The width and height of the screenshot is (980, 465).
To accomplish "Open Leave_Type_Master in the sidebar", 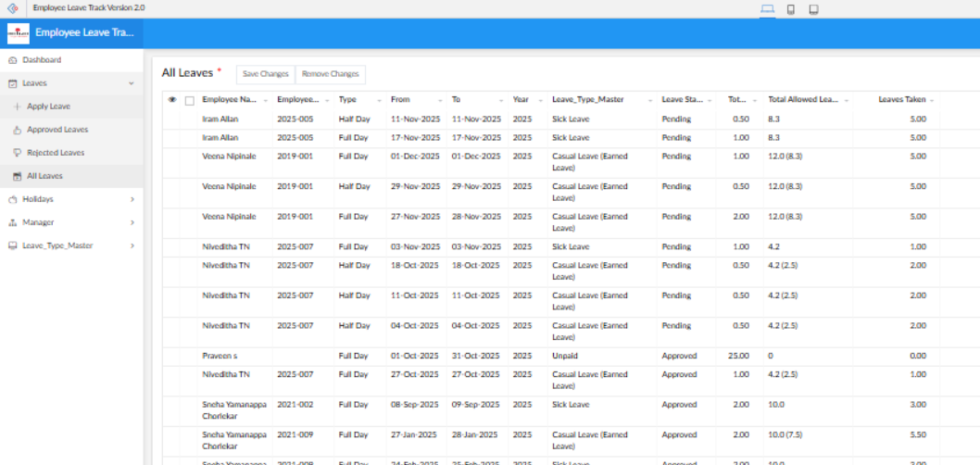I will [x=57, y=245].
